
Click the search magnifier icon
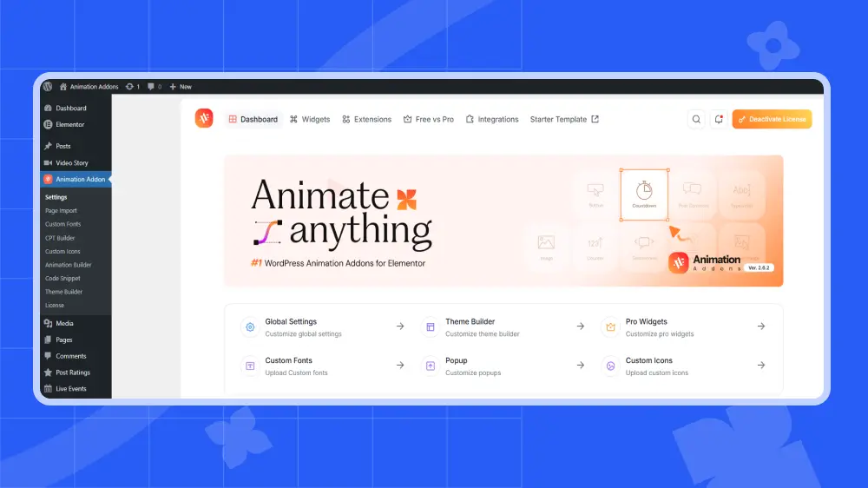[696, 119]
